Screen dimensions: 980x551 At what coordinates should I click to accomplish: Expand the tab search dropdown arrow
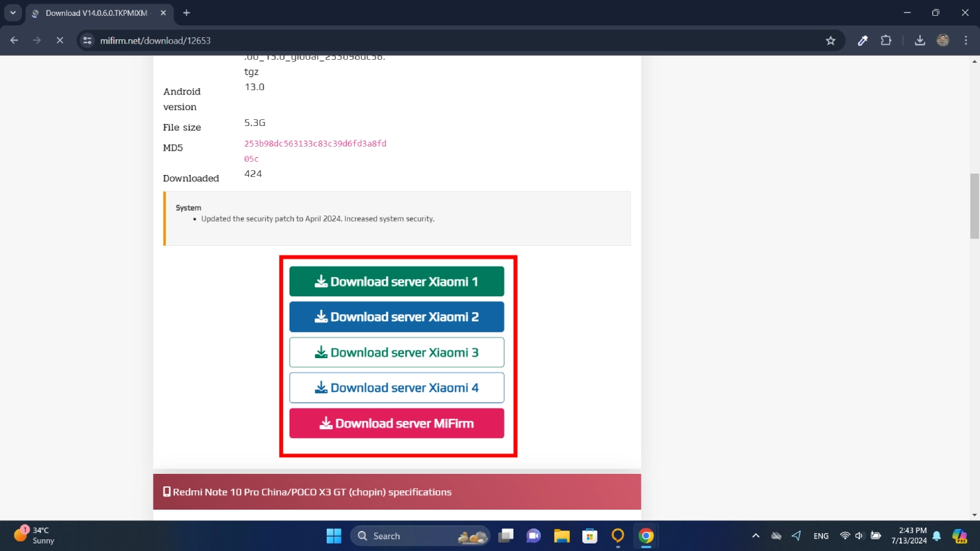point(12,13)
